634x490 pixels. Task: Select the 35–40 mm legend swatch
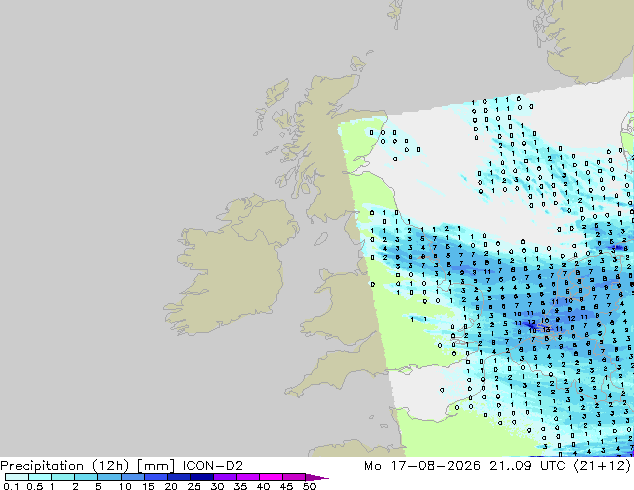coord(247,477)
